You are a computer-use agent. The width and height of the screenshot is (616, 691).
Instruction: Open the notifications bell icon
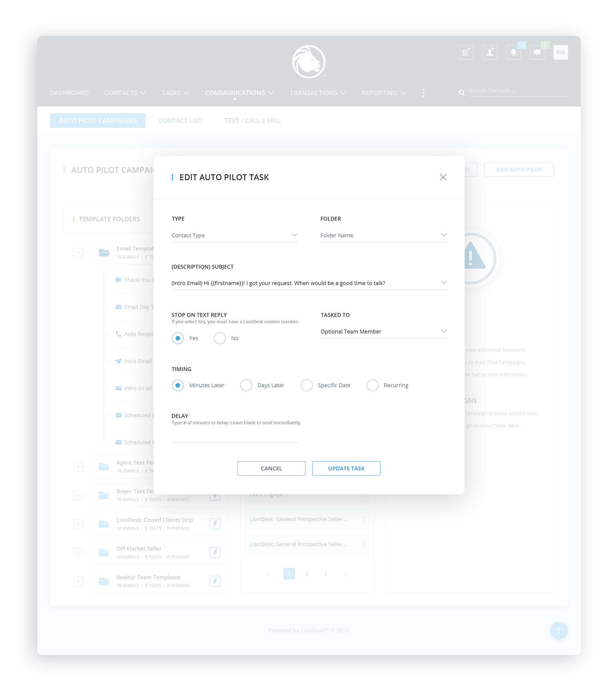pos(513,52)
